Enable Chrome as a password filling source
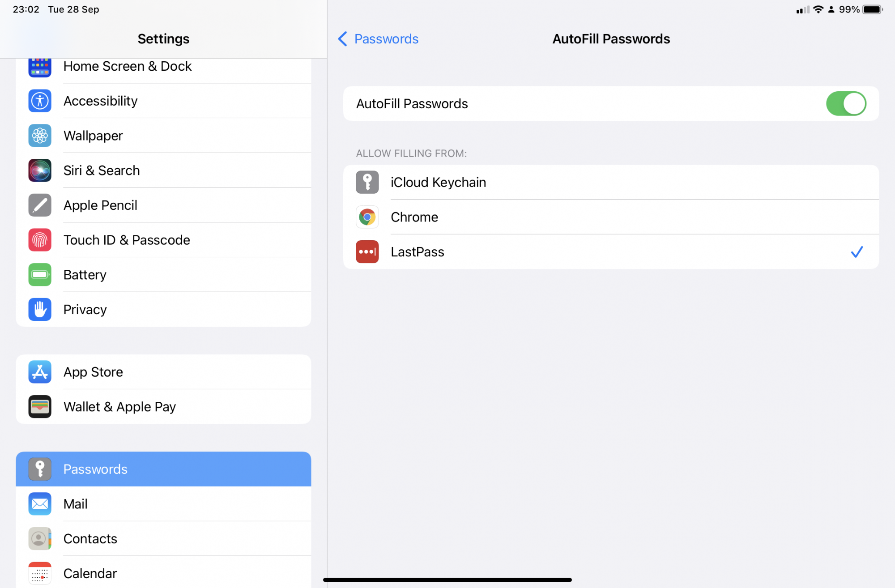The image size is (895, 588). pyautogui.click(x=611, y=217)
